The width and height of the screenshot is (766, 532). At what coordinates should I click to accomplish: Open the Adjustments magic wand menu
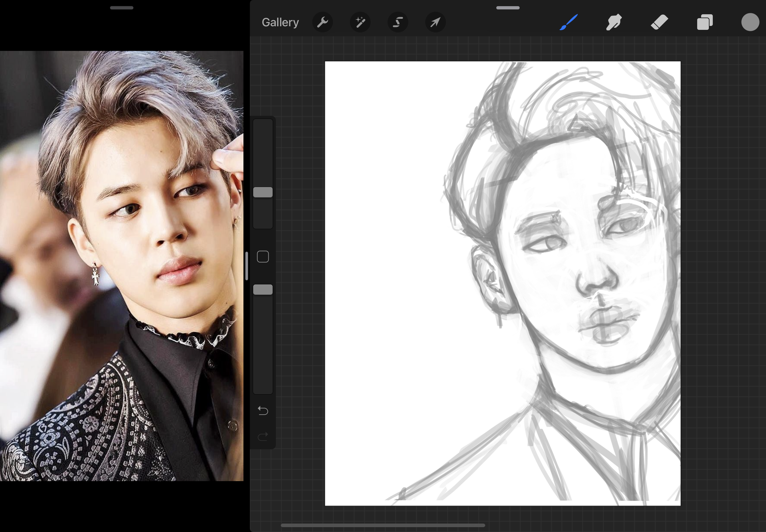click(360, 22)
